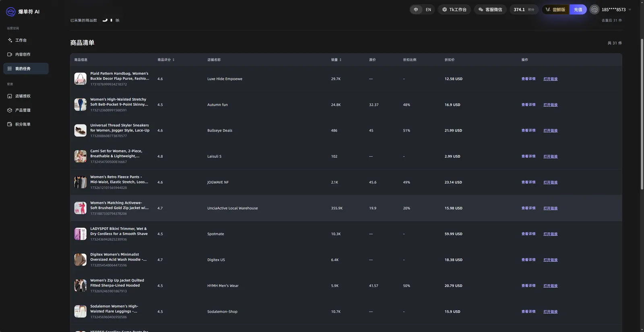This screenshot has height=332, width=644.
Task: Click the TK工作台 cube icon button
Action: click(445, 10)
